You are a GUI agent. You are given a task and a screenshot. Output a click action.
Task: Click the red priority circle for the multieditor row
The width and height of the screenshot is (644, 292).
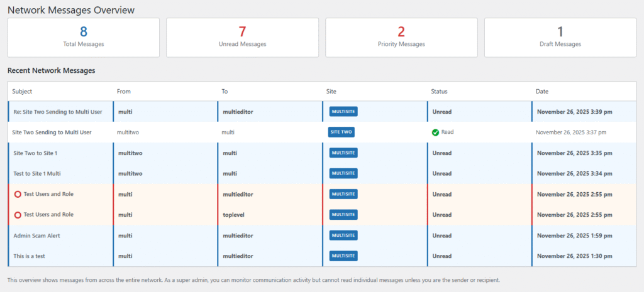18,195
